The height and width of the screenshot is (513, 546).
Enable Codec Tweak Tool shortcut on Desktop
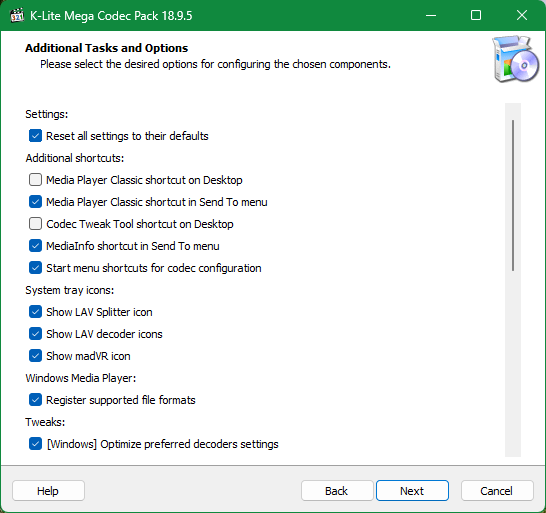pos(35,224)
